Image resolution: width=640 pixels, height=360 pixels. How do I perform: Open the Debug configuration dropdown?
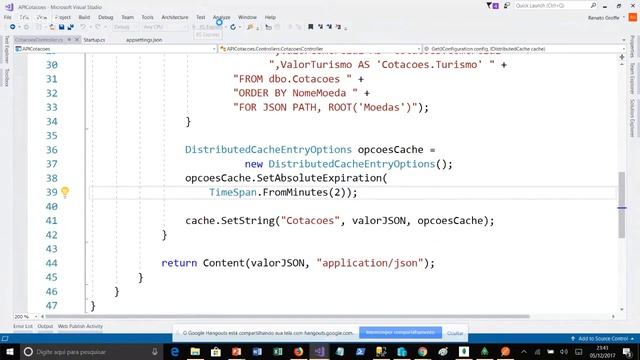125,27
